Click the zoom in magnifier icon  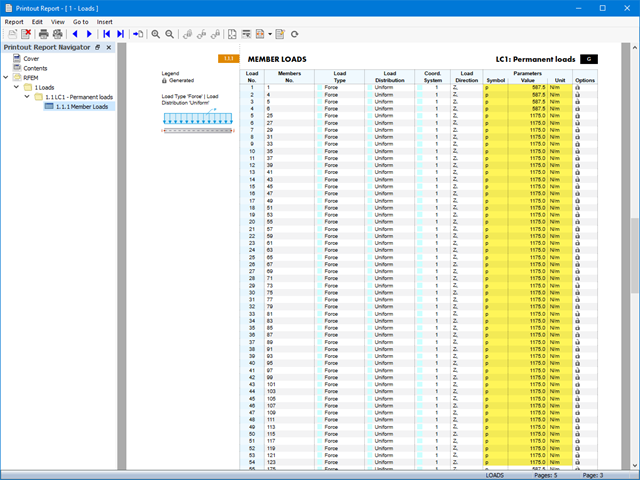click(156, 34)
